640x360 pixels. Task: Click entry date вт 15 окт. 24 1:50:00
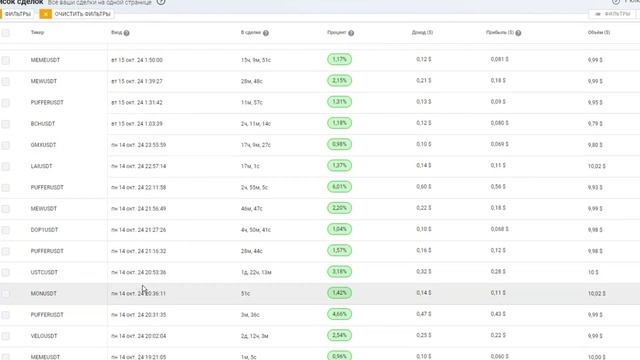coord(137,60)
